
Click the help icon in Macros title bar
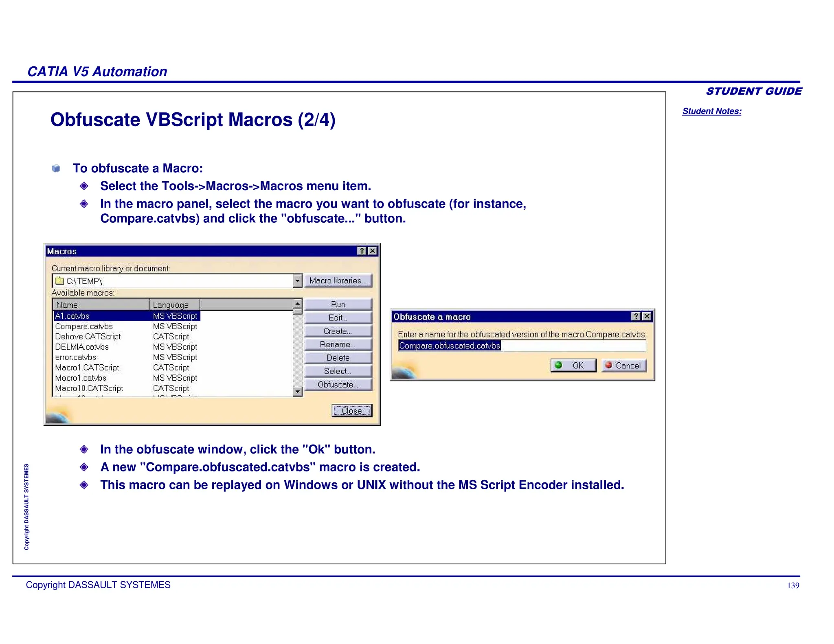click(362, 251)
